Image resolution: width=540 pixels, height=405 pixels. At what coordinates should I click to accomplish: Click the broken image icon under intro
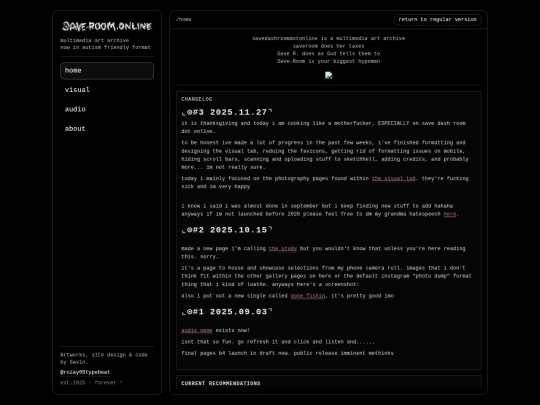click(x=329, y=75)
